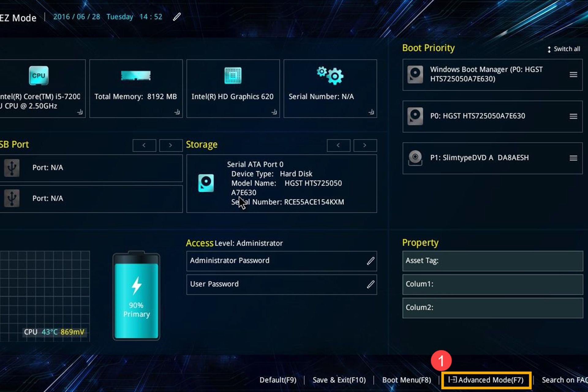
Task: Select Save & Exit F10 menu item
Action: (x=340, y=380)
